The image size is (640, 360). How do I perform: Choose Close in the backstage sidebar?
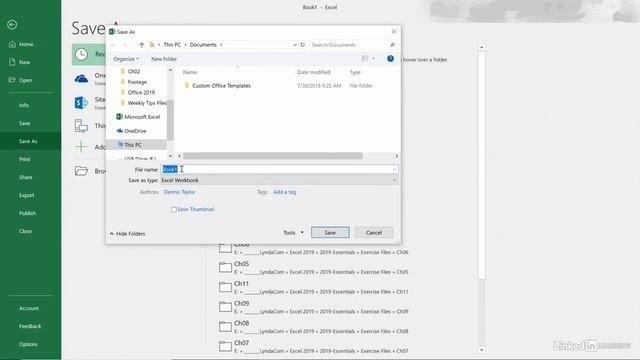[x=25, y=231]
